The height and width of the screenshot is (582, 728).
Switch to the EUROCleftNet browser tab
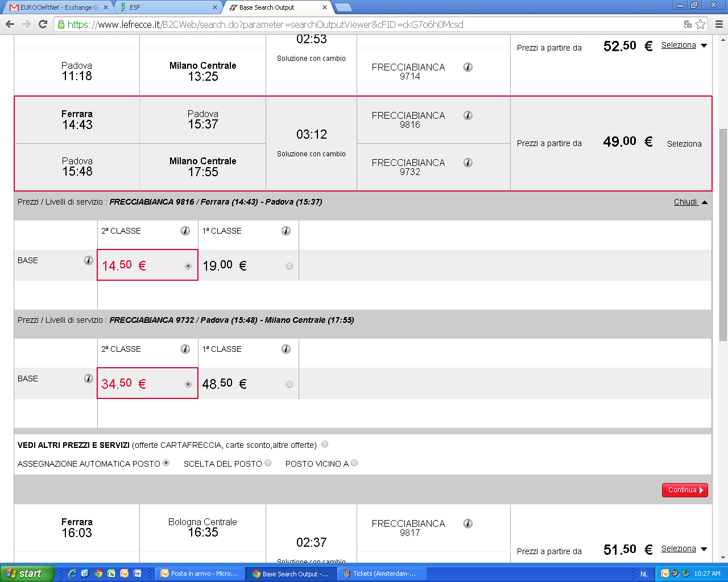(57, 7)
